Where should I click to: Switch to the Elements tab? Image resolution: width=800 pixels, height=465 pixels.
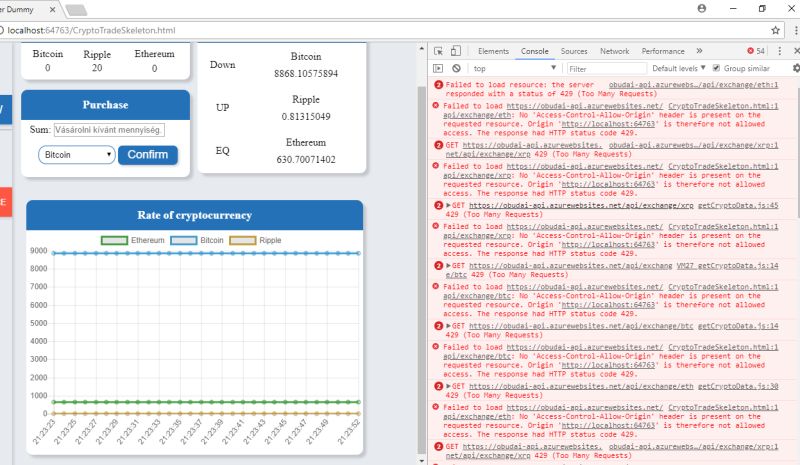click(493, 51)
